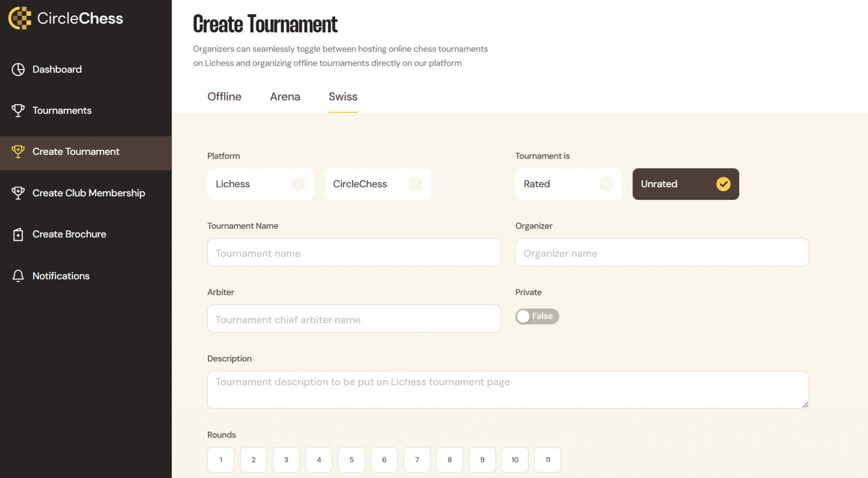868x478 pixels.
Task: Select CircleChess as the platform
Action: (x=377, y=184)
